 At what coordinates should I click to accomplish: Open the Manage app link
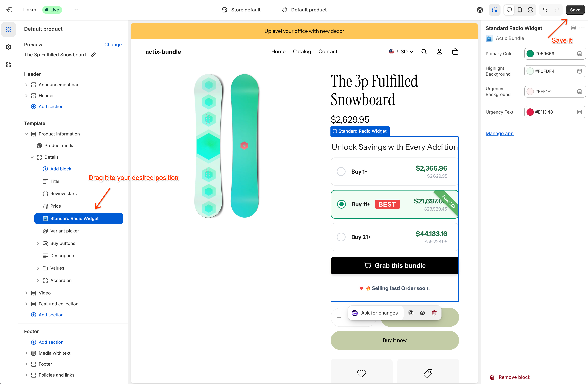point(499,133)
